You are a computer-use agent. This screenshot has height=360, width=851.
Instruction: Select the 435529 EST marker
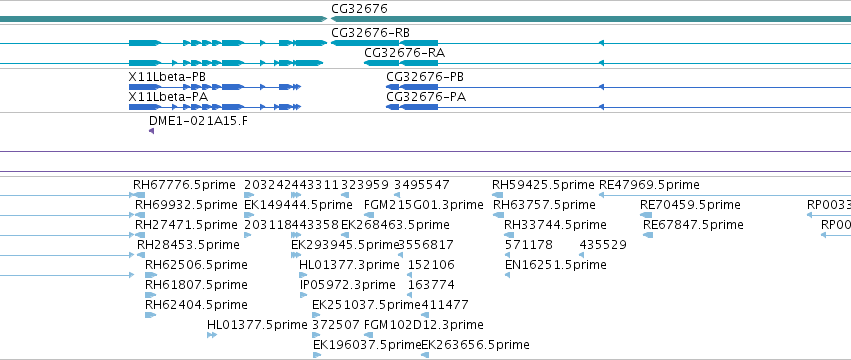point(582,255)
